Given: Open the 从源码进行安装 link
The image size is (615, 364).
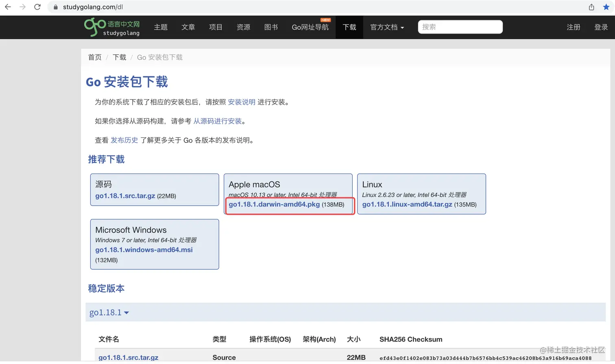Looking at the screenshot, I should [217, 121].
